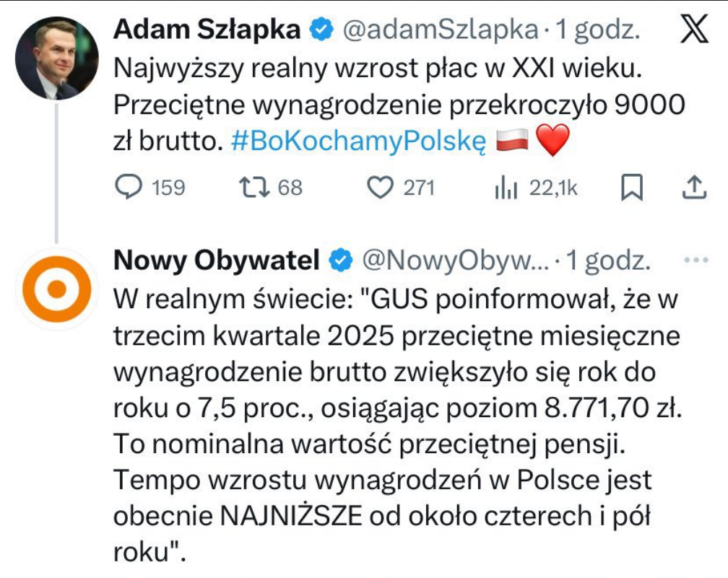Click Adam Szłapka's verified badge

pos(321,30)
